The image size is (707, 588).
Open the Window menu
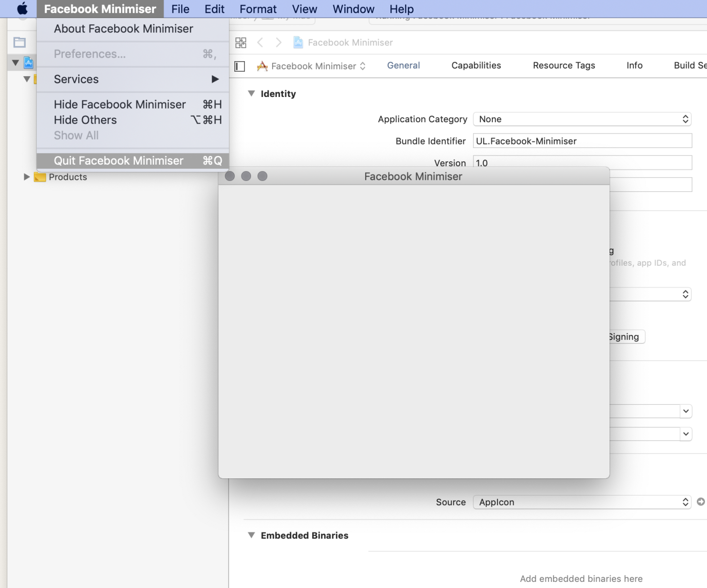(353, 9)
